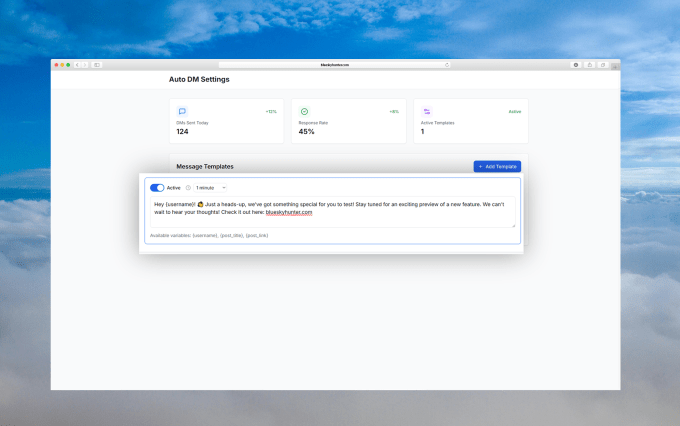Click into the message template text area
This screenshot has width=680, height=426.
(x=333, y=212)
